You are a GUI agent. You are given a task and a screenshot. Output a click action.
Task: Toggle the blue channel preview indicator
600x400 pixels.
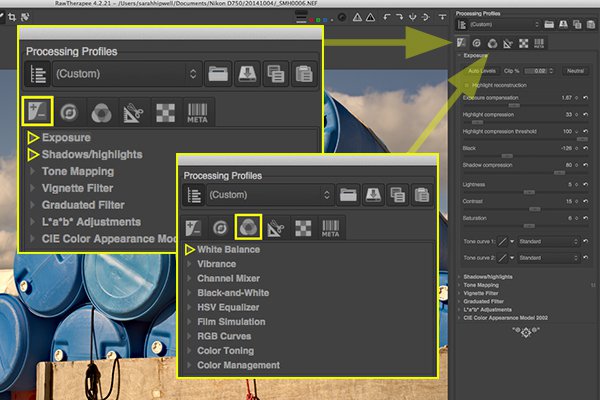click(325, 20)
